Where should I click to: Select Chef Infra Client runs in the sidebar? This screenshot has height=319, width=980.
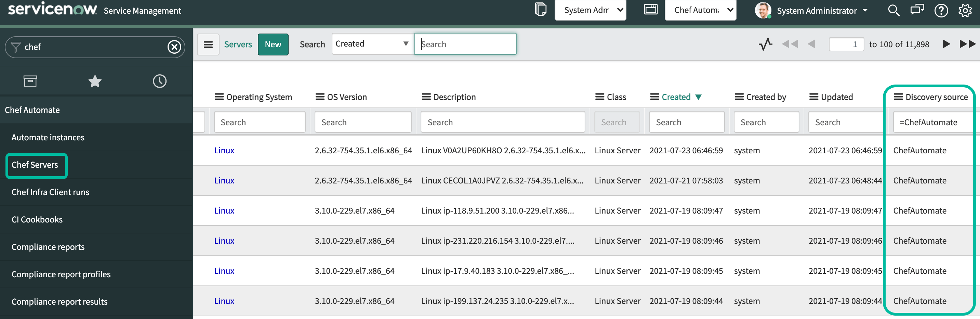(50, 192)
